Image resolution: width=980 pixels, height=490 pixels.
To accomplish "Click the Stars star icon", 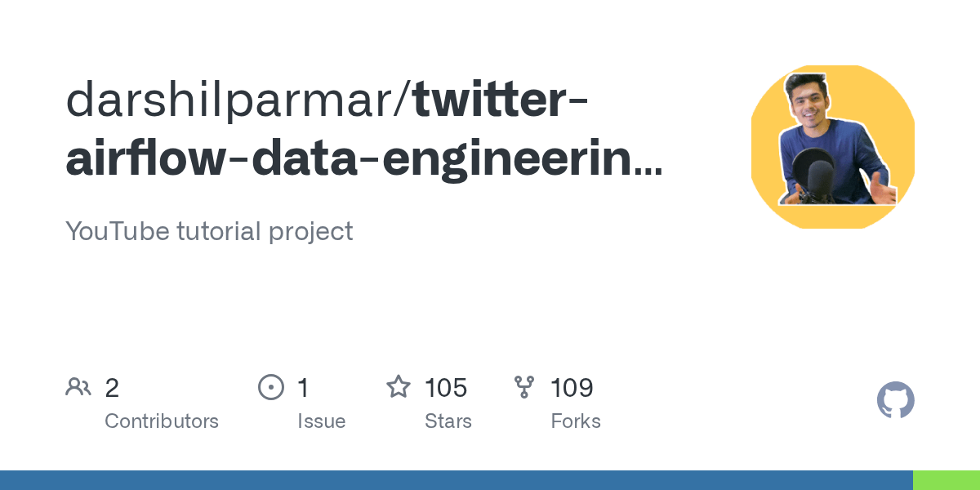I will tap(398, 387).
